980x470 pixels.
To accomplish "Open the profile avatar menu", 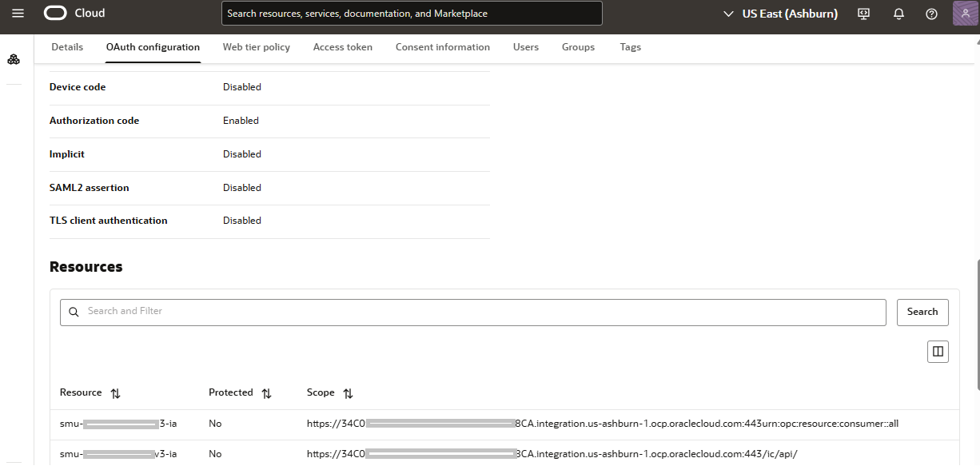I will click(x=965, y=14).
